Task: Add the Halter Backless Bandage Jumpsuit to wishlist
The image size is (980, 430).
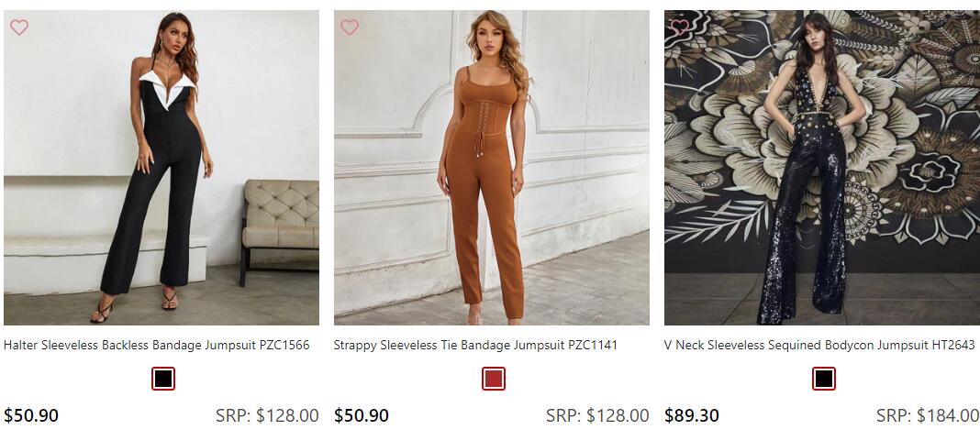Action: [19, 28]
